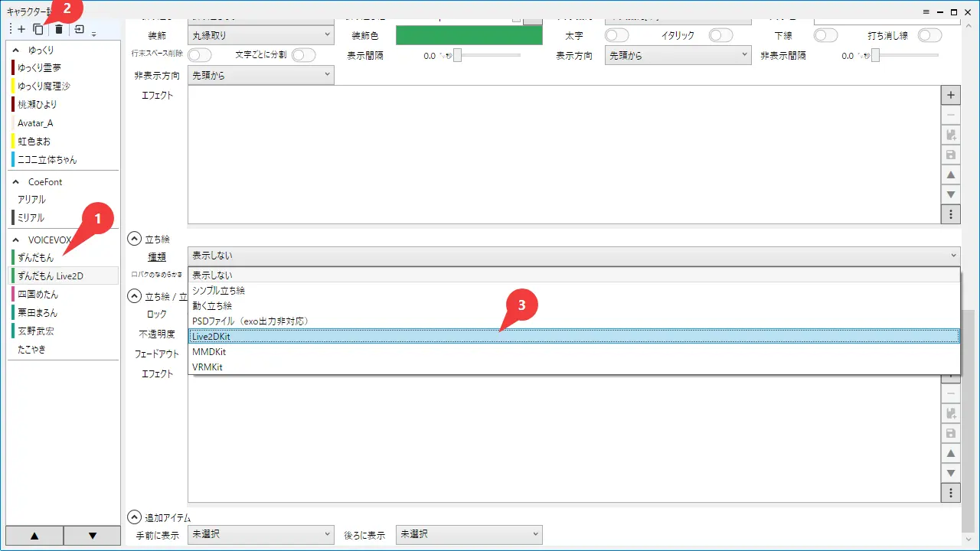Collapse the 立ち絵 section expander
Viewport: 980px width, 551px height.
[x=135, y=239]
